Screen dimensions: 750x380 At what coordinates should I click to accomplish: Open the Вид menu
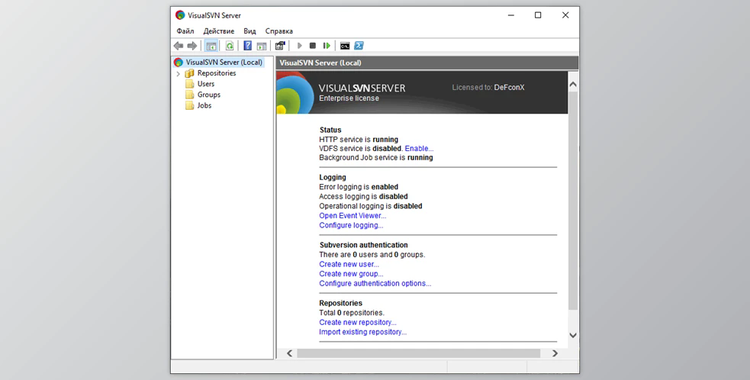[x=250, y=31]
